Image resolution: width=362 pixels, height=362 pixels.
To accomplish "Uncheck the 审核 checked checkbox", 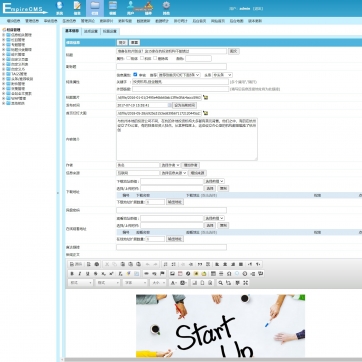I will coord(135,75).
